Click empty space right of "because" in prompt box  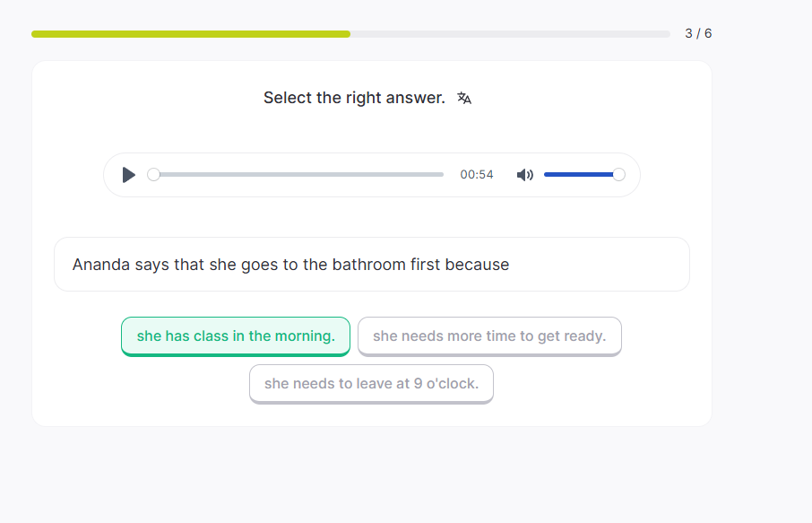coord(599,265)
